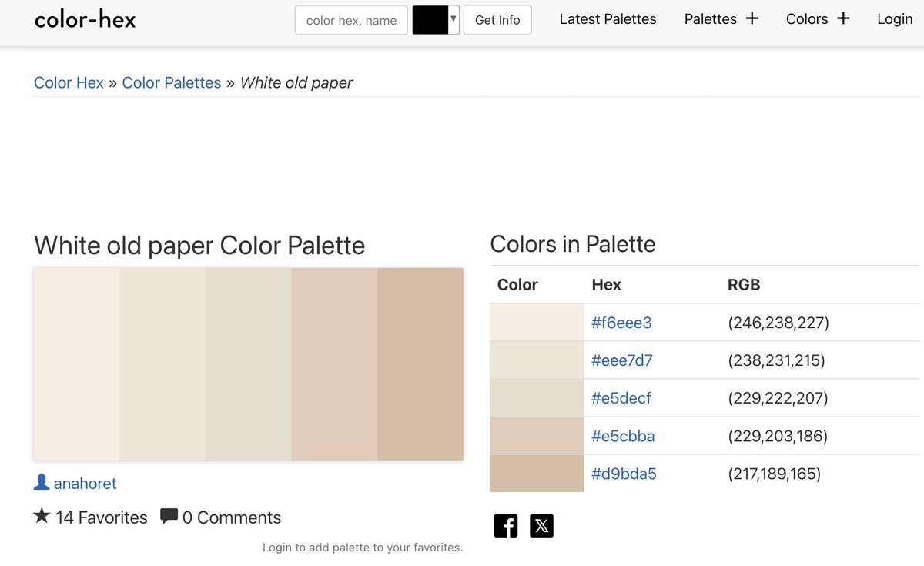
Task: Go to Color Hex breadcrumb link
Action: pos(69,82)
